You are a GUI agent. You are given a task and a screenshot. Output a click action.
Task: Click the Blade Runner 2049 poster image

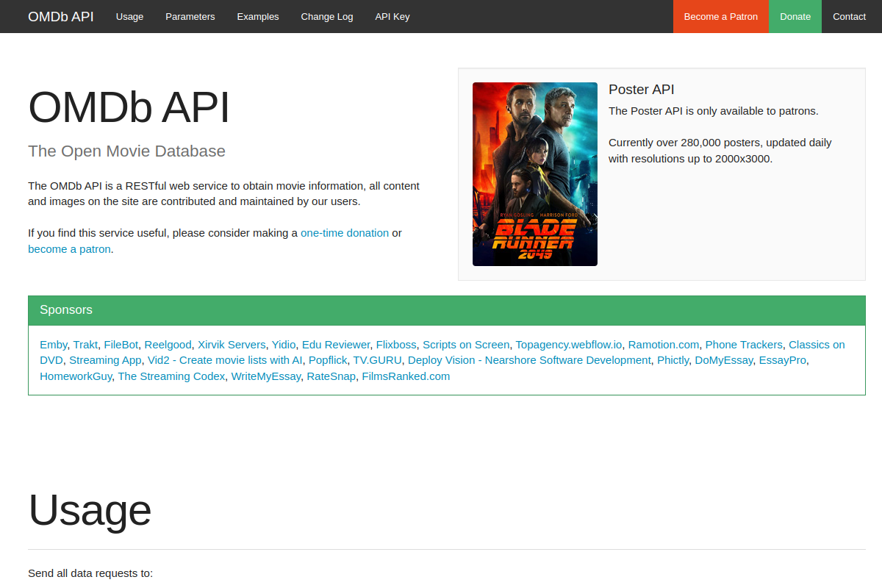[x=535, y=174]
